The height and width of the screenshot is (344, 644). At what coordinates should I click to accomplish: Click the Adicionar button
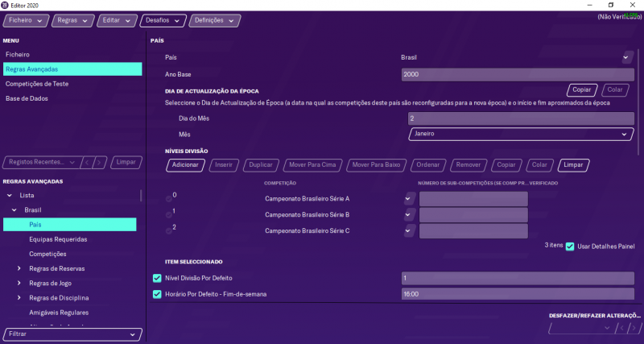click(185, 165)
